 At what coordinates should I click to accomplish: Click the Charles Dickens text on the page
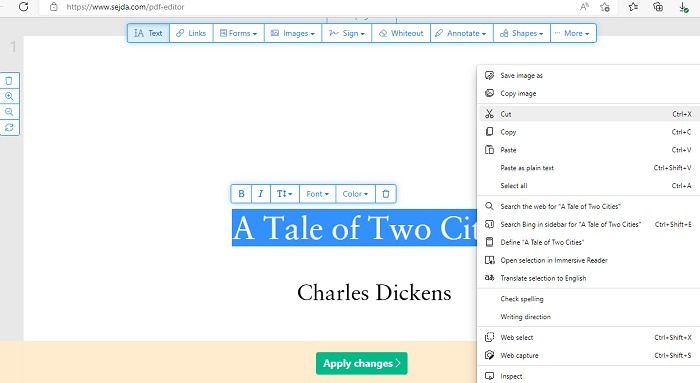pyautogui.click(x=374, y=293)
